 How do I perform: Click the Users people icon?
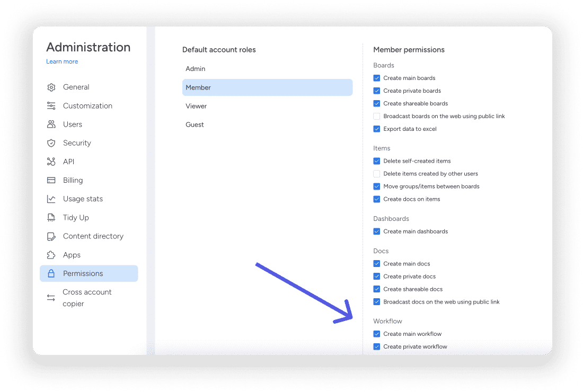51,124
